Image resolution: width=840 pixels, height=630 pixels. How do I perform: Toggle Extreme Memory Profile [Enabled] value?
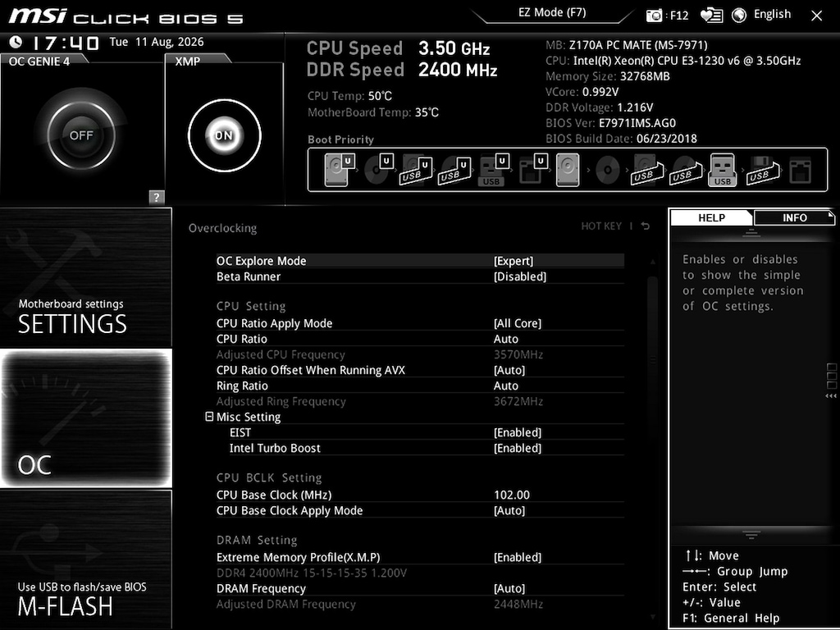[518, 557]
